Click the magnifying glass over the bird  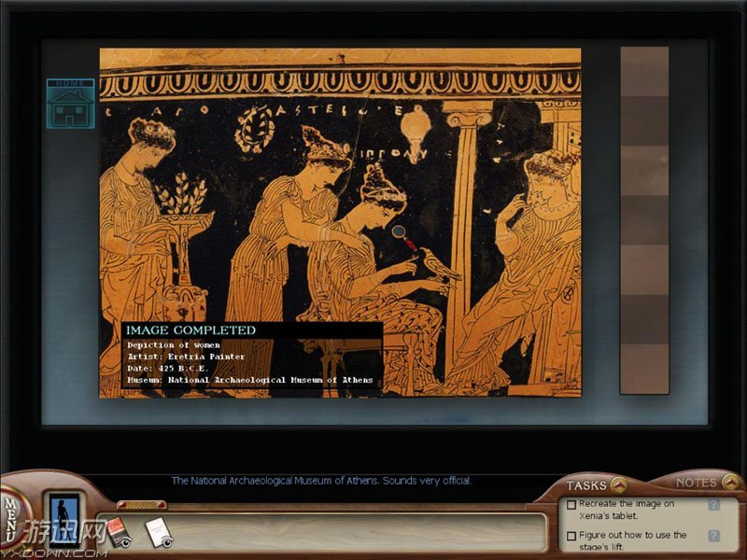(x=403, y=238)
